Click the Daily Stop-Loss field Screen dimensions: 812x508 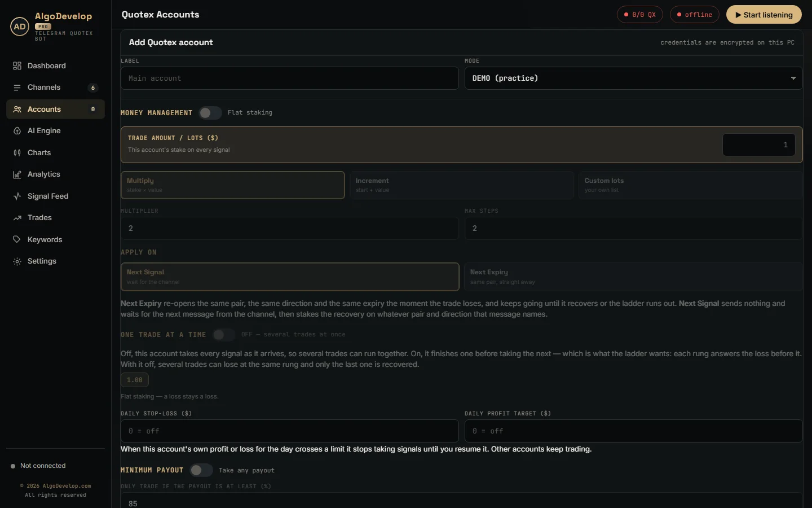click(x=290, y=431)
